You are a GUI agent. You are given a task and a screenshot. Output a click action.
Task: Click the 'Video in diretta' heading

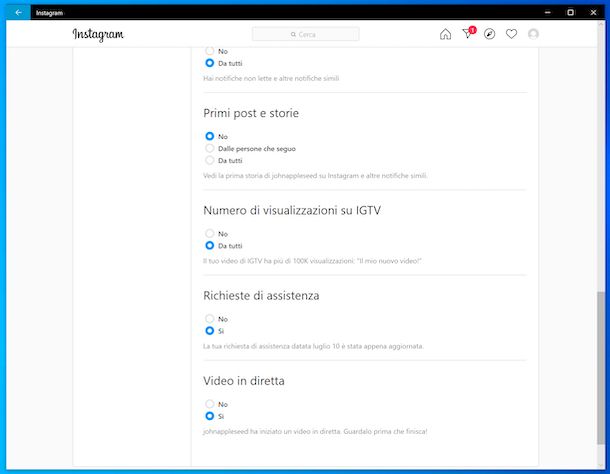[x=244, y=381]
